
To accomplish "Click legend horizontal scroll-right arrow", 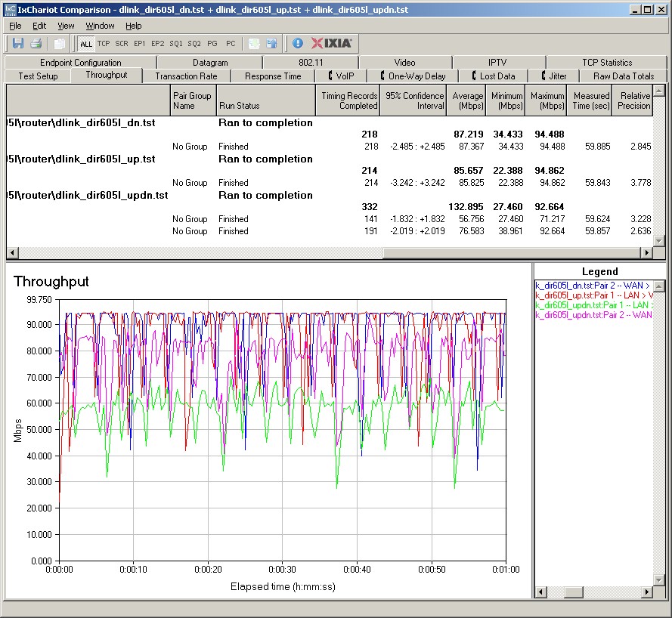I will point(647,592).
